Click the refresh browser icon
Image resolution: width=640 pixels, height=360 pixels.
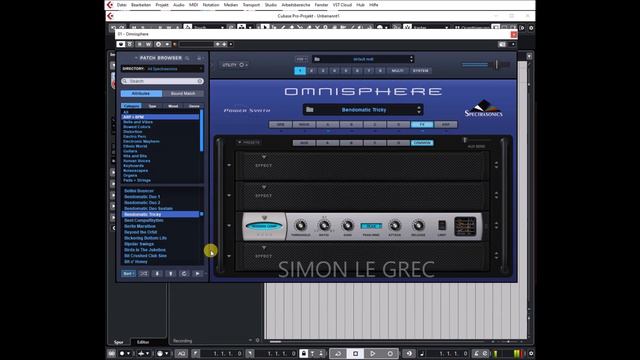pyautogui.click(x=184, y=273)
